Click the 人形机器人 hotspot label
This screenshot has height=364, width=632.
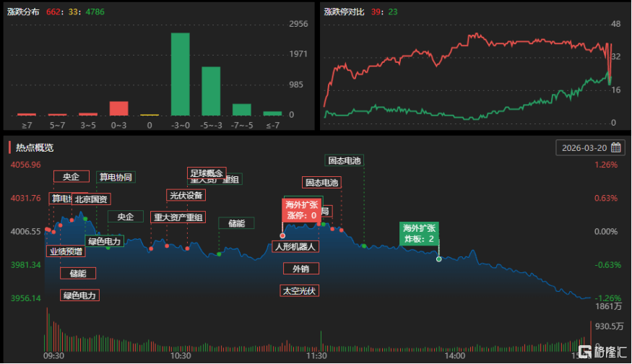coord(295,247)
